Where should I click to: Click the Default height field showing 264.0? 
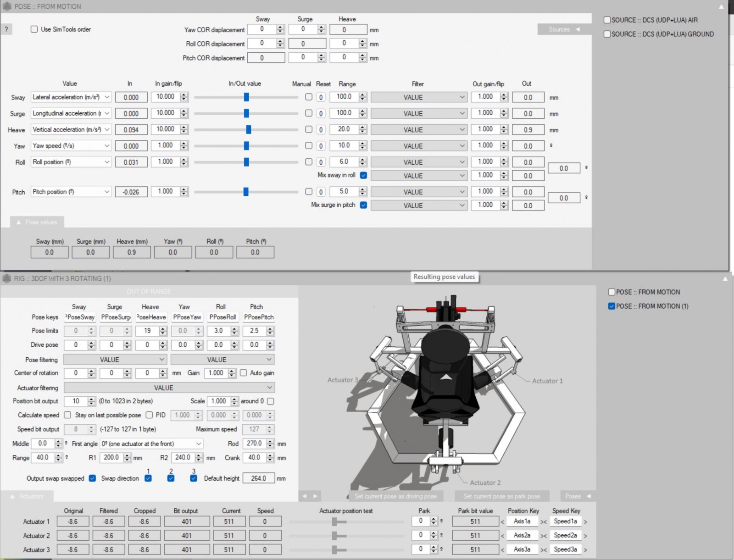point(259,478)
